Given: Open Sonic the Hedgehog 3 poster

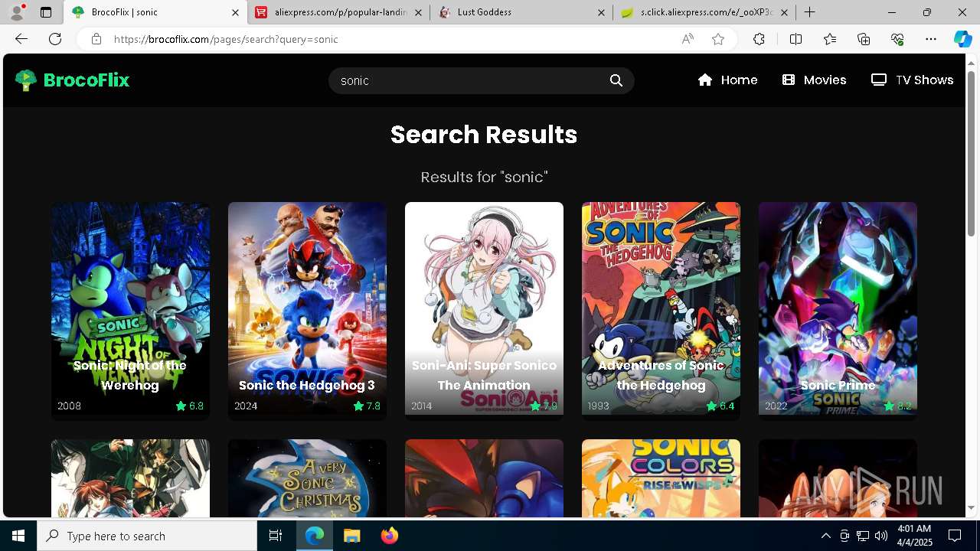Looking at the screenshot, I should pyautogui.click(x=307, y=311).
